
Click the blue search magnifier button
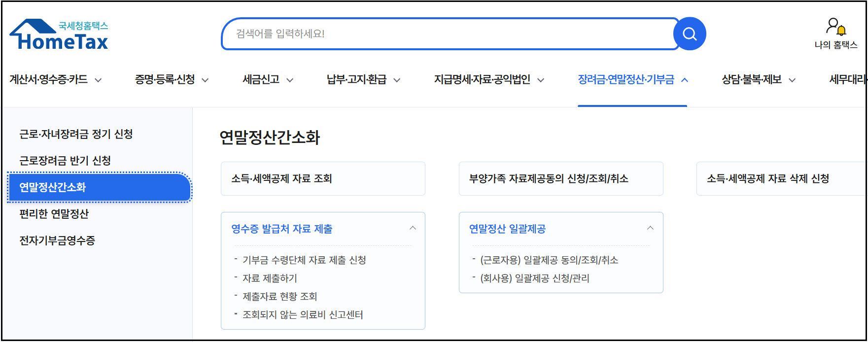[x=690, y=34]
